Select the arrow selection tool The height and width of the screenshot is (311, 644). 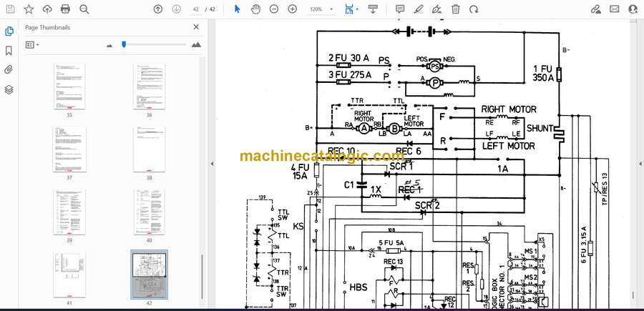coord(238,9)
